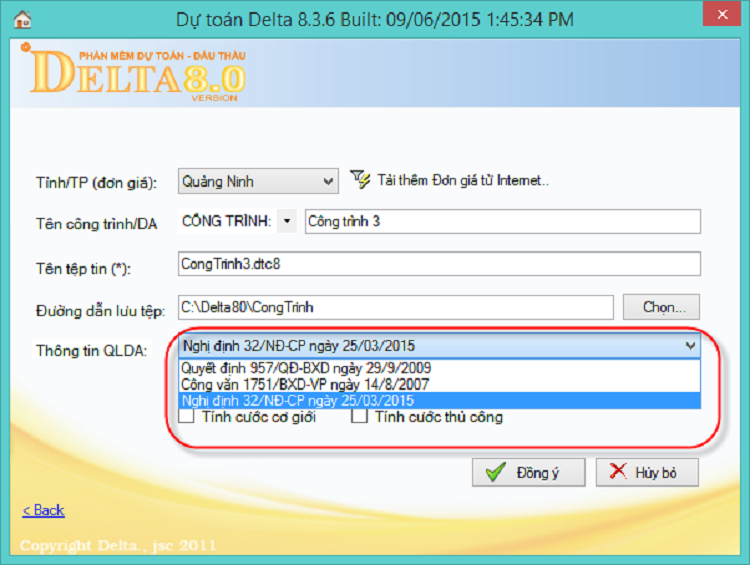Viewport: 750px width, 565px height.
Task: Enable Tính cước cơ giới checkbox
Action: coord(186,416)
